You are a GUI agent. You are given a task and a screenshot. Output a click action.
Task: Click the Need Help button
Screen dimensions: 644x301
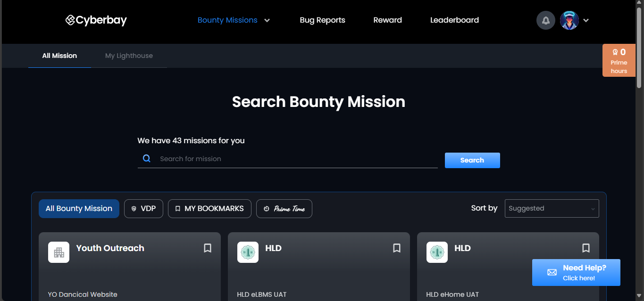click(576, 272)
